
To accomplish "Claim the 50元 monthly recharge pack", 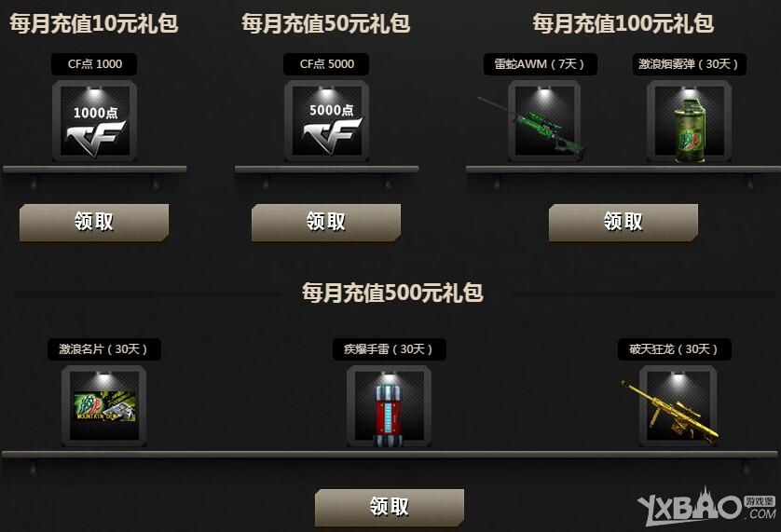I will [326, 222].
